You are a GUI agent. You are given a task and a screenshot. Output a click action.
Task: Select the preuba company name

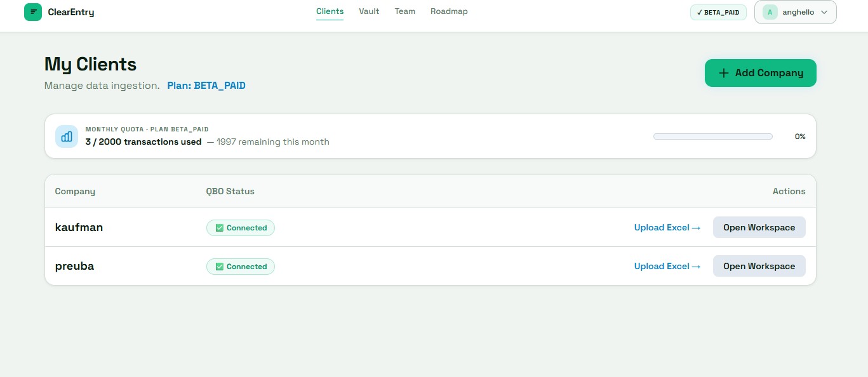pyautogui.click(x=74, y=266)
